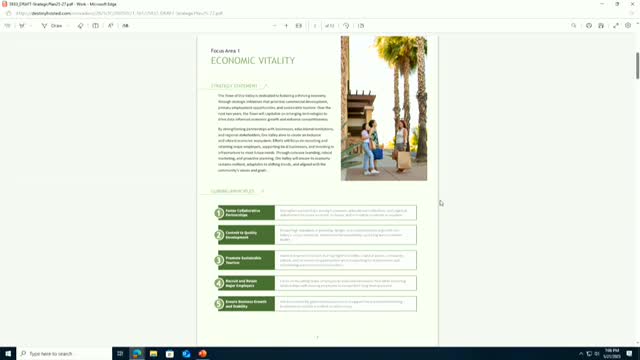This screenshot has height=360, width=640.
Task: Open Microsoft Store from the taskbar
Action: 170,353
